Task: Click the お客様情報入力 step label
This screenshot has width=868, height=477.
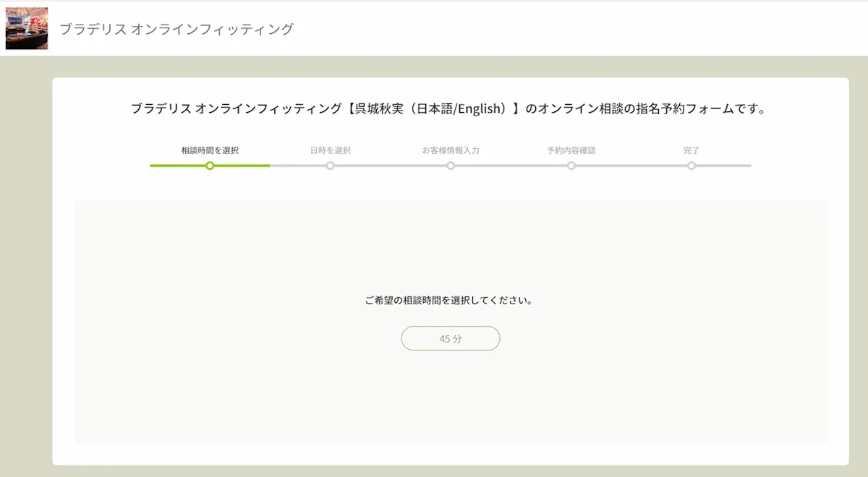Action: (451, 150)
